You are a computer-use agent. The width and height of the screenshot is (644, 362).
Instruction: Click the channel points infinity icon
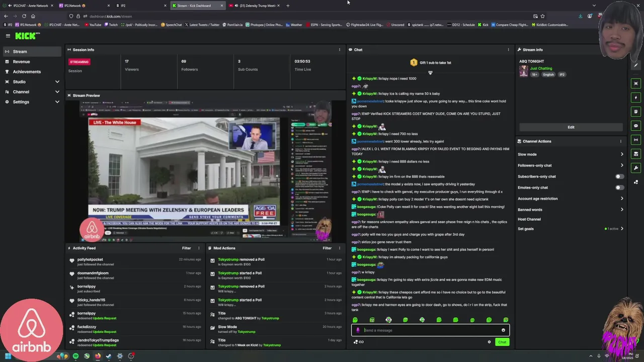tap(359, 342)
